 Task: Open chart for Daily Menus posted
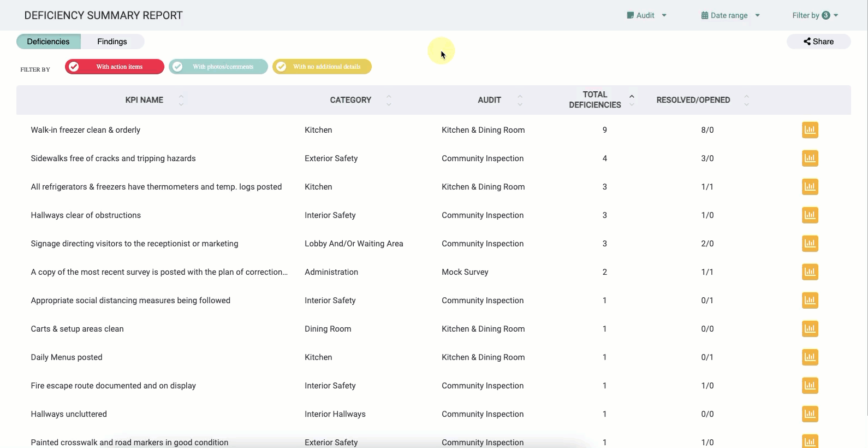click(x=810, y=357)
